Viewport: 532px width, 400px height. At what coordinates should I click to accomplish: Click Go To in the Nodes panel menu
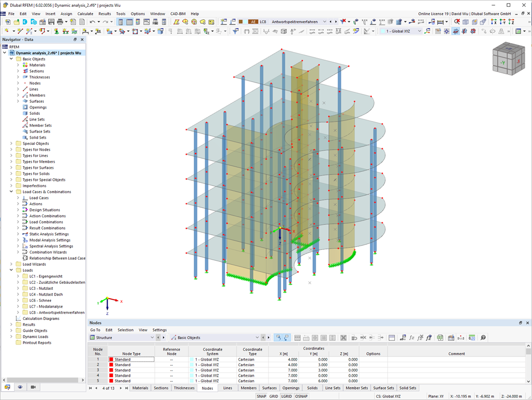click(95, 330)
